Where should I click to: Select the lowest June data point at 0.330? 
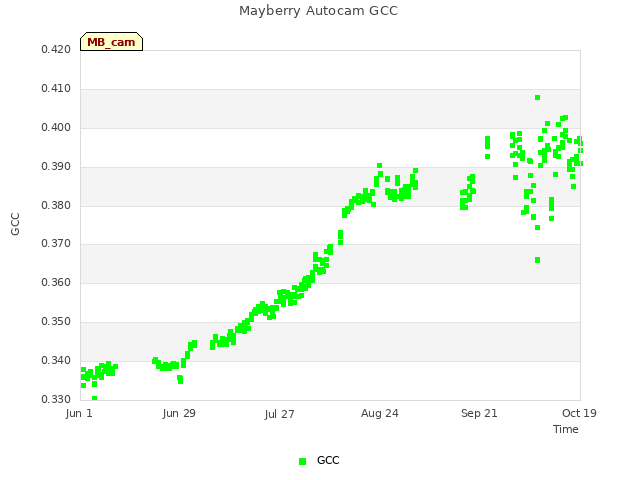pos(94,398)
